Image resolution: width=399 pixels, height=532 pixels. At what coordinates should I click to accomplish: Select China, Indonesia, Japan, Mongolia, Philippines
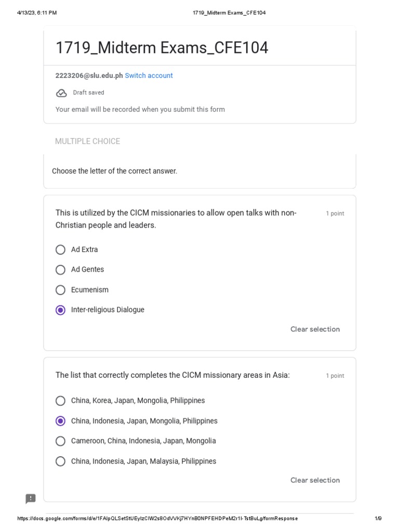pyautogui.click(x=60, y=421)
